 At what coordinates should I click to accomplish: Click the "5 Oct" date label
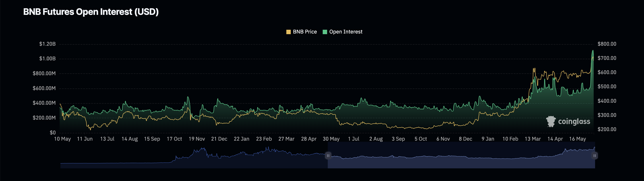(x=421, y=139)
